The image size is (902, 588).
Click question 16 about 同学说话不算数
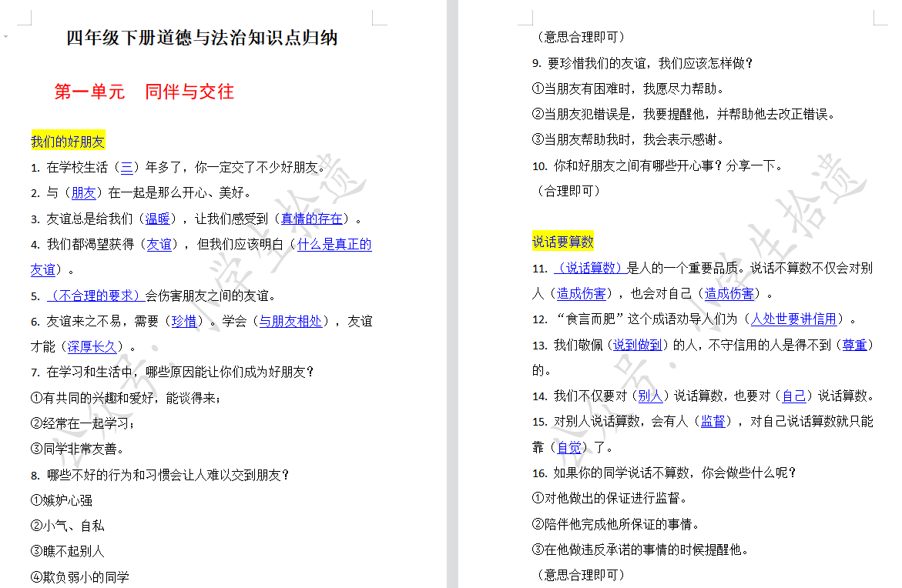coord(665,473)
